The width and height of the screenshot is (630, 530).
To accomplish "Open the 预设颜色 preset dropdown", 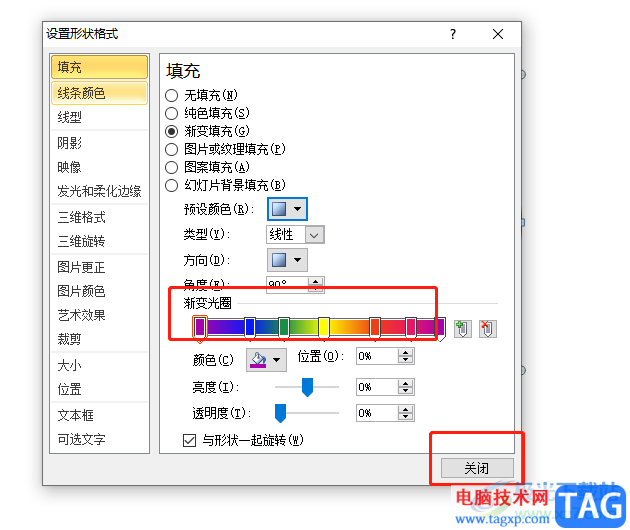I will coord(287,209).
